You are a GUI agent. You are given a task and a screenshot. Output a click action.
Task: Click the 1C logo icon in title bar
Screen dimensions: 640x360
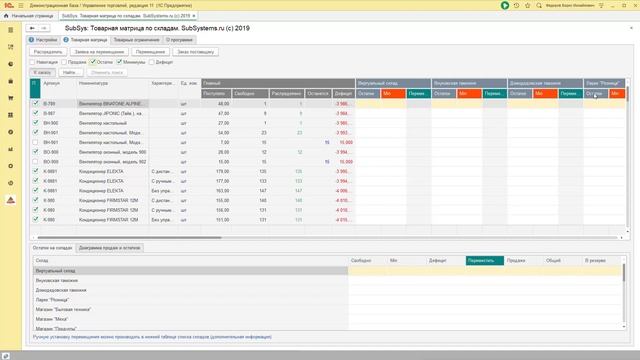click(x=9, y=5)
